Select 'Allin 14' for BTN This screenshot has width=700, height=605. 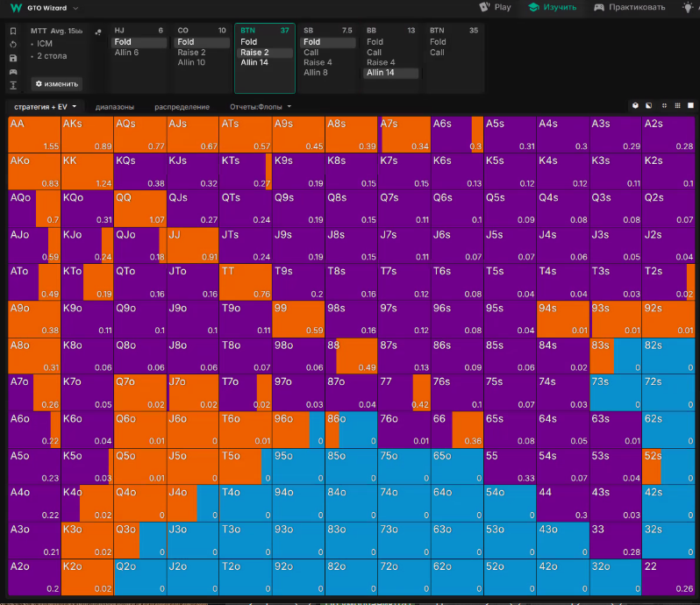[255, 63]
